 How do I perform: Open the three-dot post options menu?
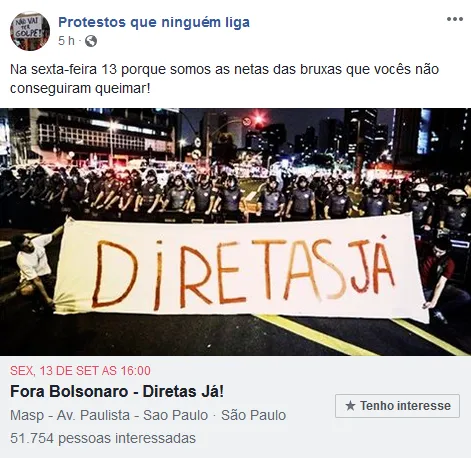tap(455, 19)
